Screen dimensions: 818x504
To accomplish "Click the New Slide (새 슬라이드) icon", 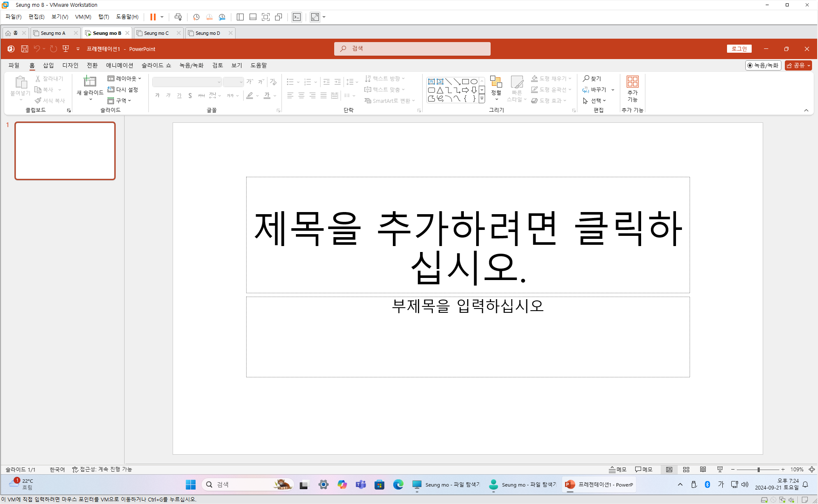I will pyautogui.click(x=90, y=81).
